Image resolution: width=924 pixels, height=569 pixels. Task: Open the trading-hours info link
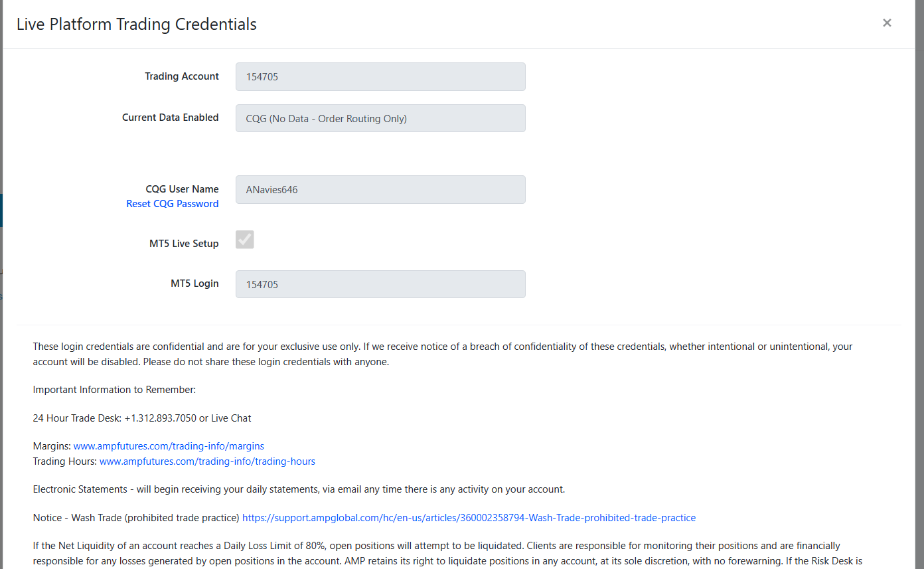tap(207, 461)
